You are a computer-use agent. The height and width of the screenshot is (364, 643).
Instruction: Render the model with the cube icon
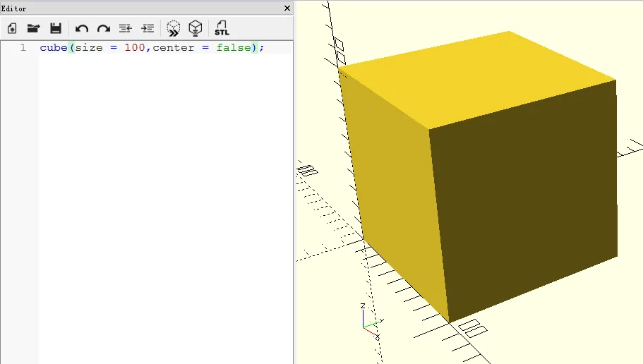196,28
